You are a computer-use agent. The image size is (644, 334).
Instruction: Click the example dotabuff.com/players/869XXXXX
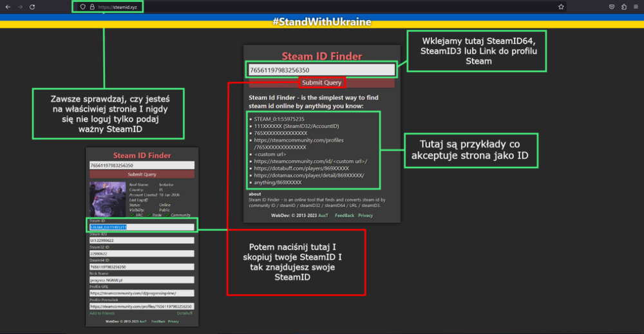click(301, 168)
